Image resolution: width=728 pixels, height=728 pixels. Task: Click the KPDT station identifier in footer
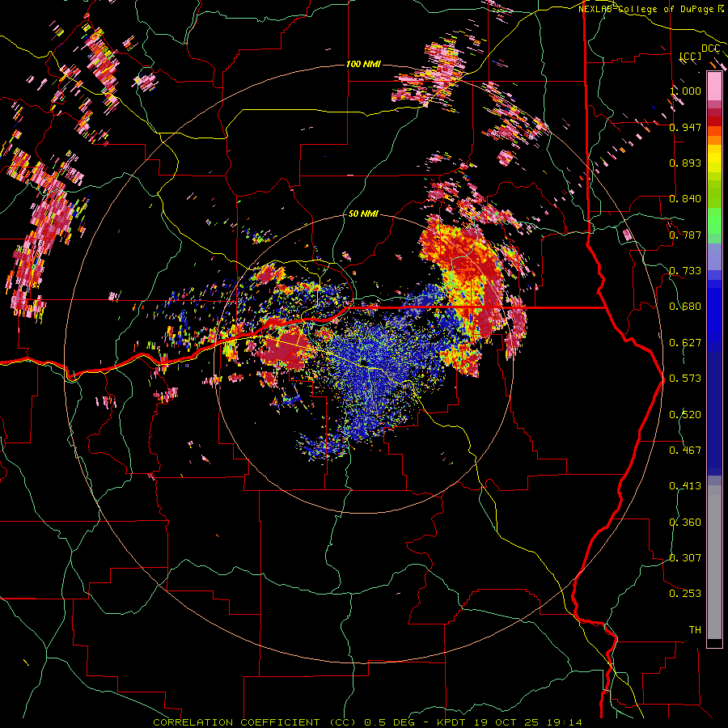pos(453,722)
